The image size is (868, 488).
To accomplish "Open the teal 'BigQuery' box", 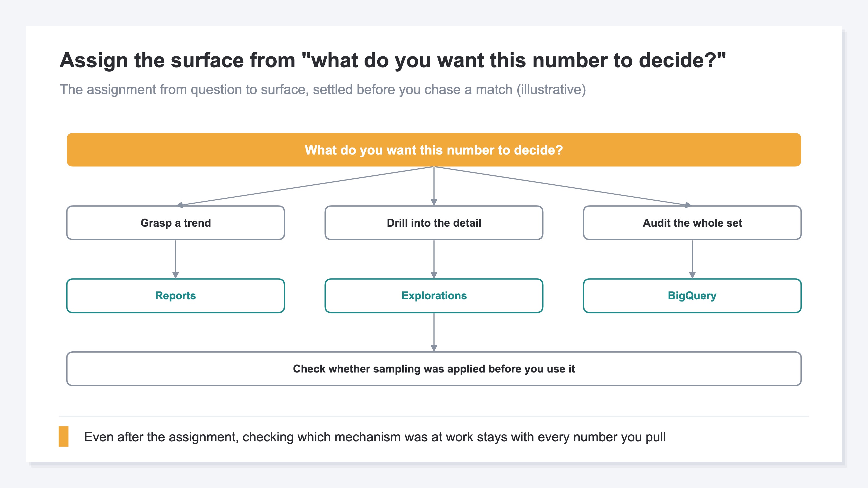I will [692, 296].
